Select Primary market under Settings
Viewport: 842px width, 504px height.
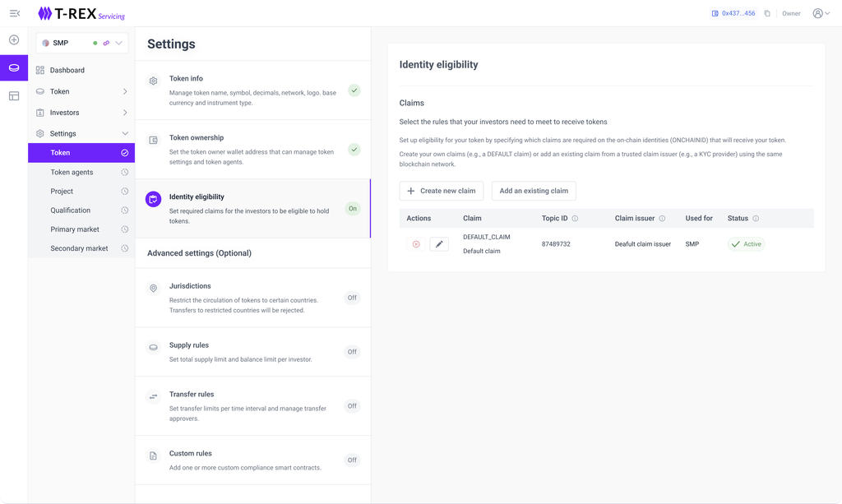point(74,229)
